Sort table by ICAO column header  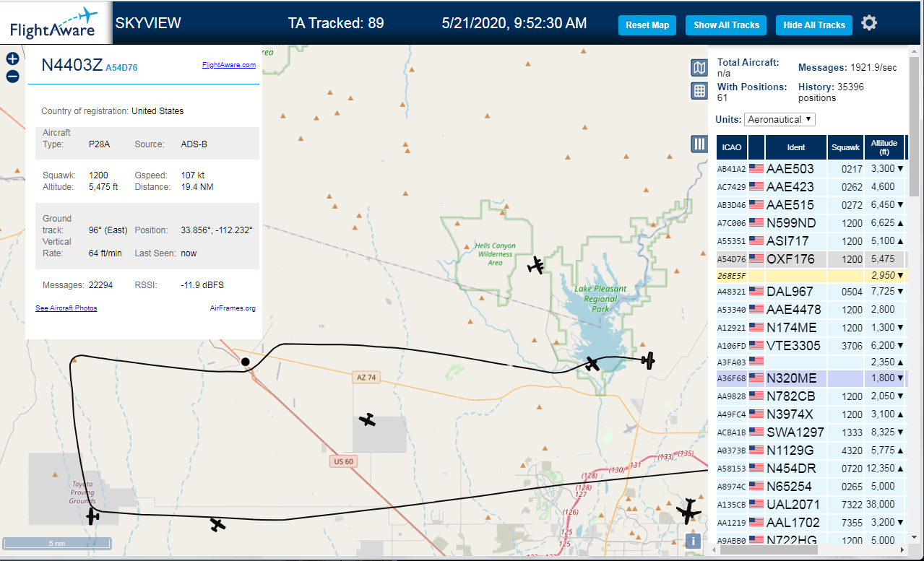(732, 147)
